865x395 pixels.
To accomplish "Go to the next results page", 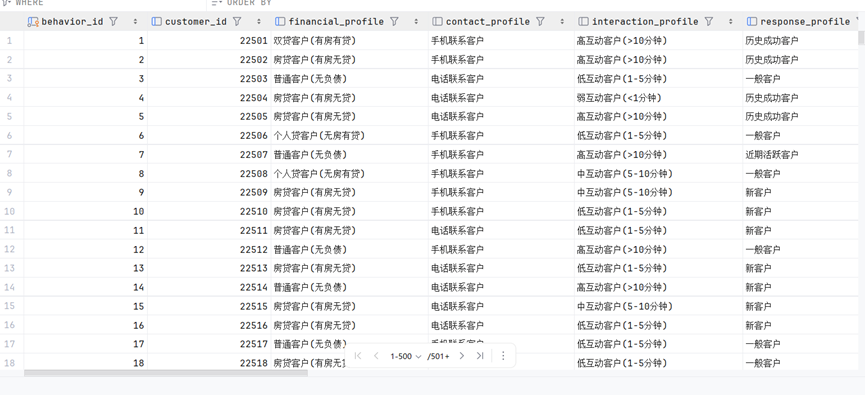I will click(462, 356).
